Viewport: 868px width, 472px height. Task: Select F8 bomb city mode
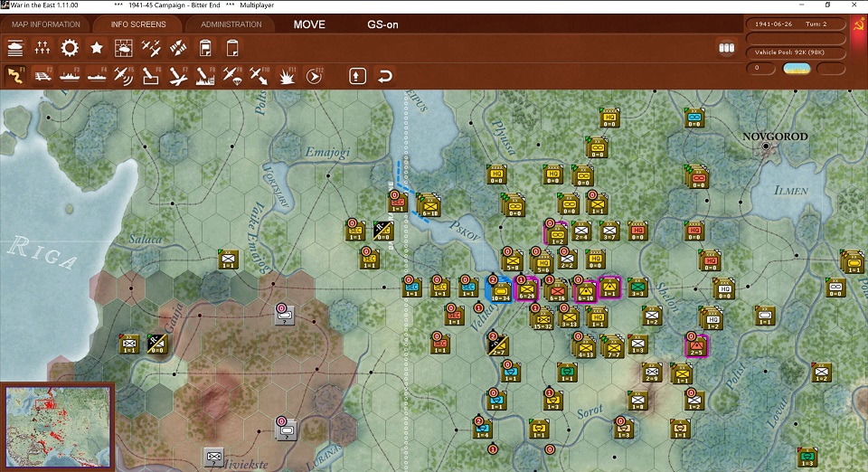coord(205,76)
